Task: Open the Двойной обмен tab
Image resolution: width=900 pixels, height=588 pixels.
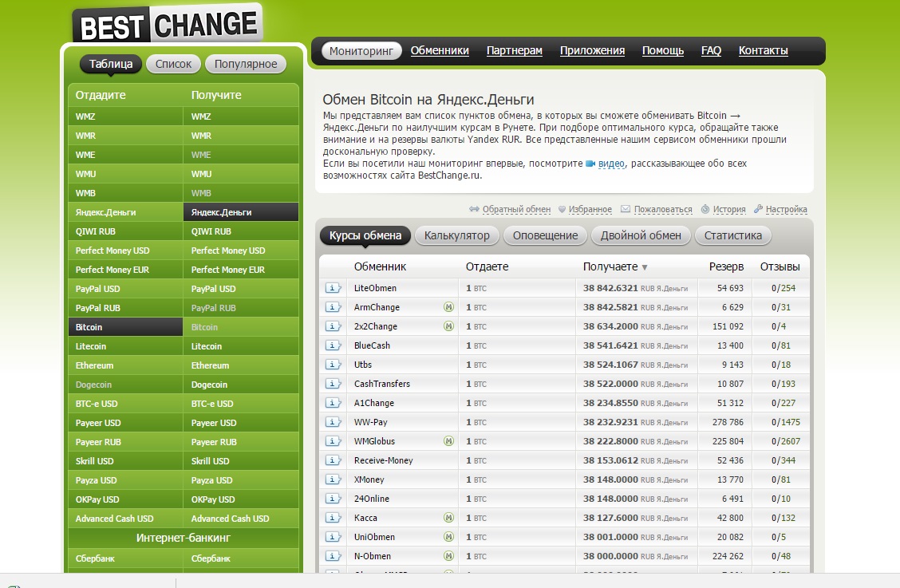Action: coord(641,235)
